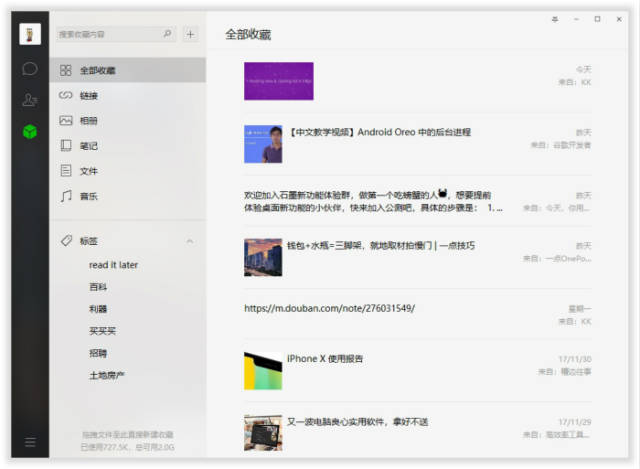Open the purple thumbnail favorite from KK
This screenshot has width=640, height=469.
click(x=279, y=81)
